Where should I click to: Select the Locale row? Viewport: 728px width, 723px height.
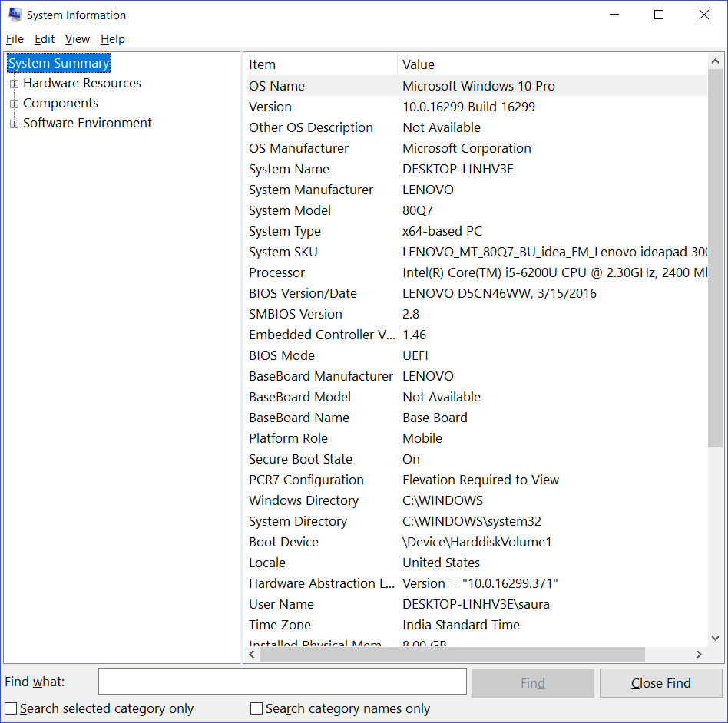pyautogui.click(x=477, y=563)
